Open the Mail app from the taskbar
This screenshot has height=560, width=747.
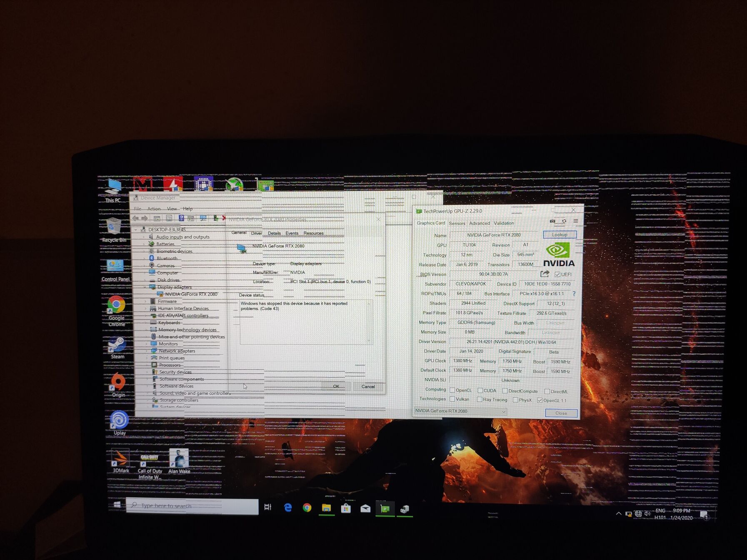pos(365,508)
